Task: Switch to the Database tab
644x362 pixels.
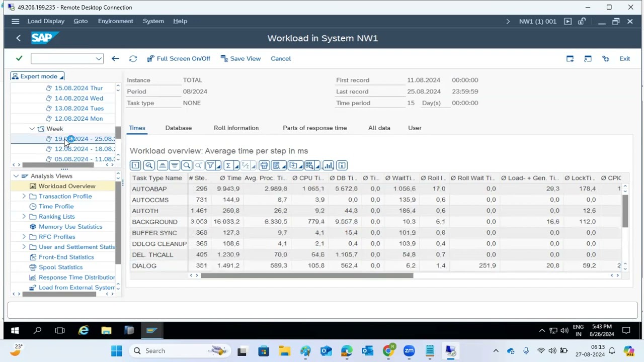Action: [179, 128]
